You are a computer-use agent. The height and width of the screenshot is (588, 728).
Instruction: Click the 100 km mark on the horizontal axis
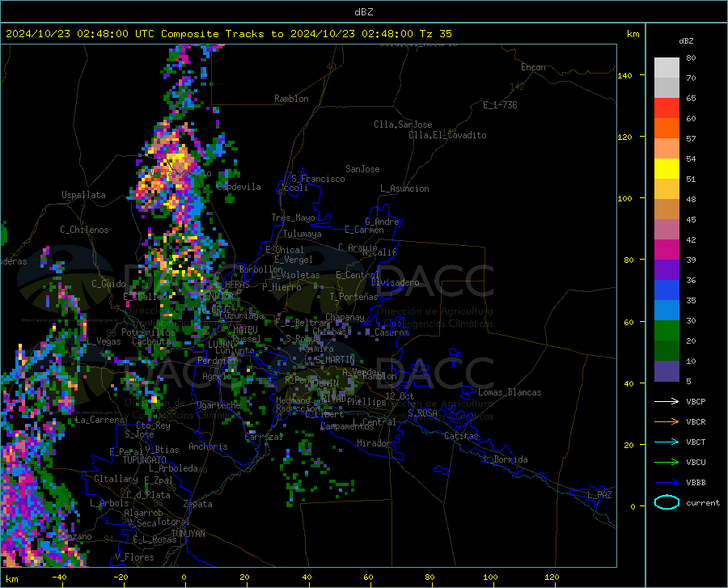[x=490, y=577]
